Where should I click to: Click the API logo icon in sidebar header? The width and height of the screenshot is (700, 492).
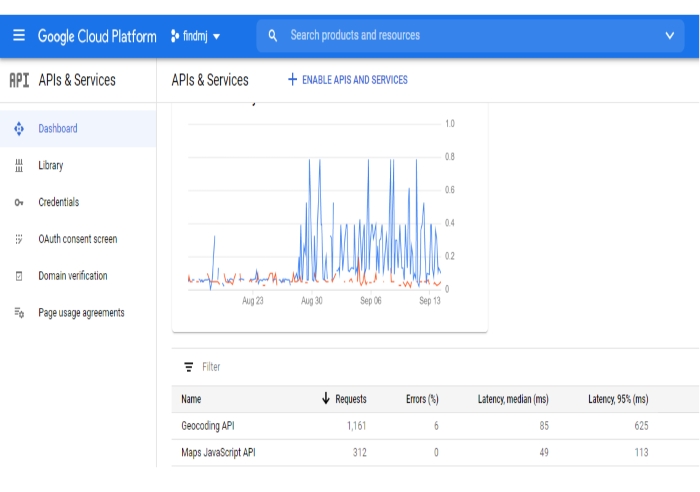pos(19,80)
